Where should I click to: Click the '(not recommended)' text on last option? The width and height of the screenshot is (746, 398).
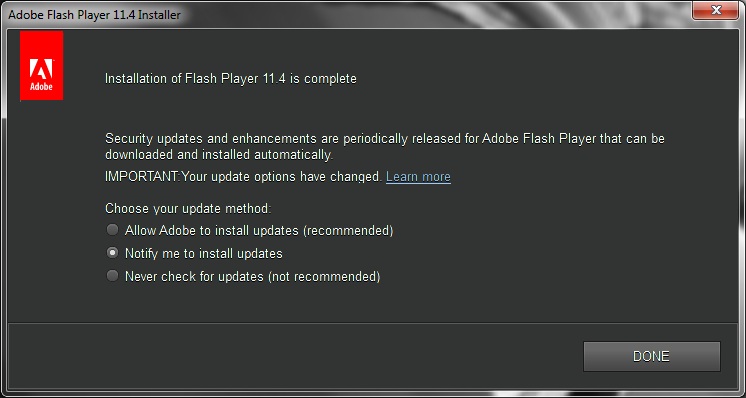click(324, 276)
